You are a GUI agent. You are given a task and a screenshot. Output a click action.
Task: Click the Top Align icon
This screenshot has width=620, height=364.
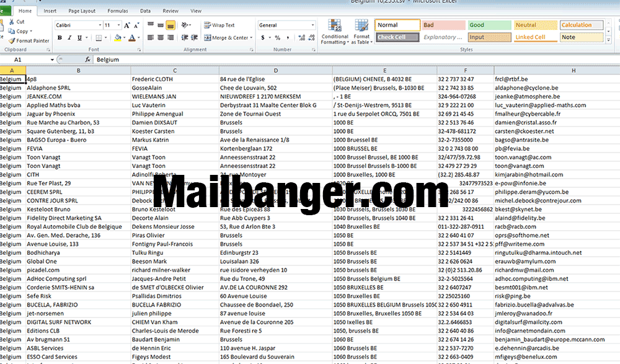tap(151, 25)
